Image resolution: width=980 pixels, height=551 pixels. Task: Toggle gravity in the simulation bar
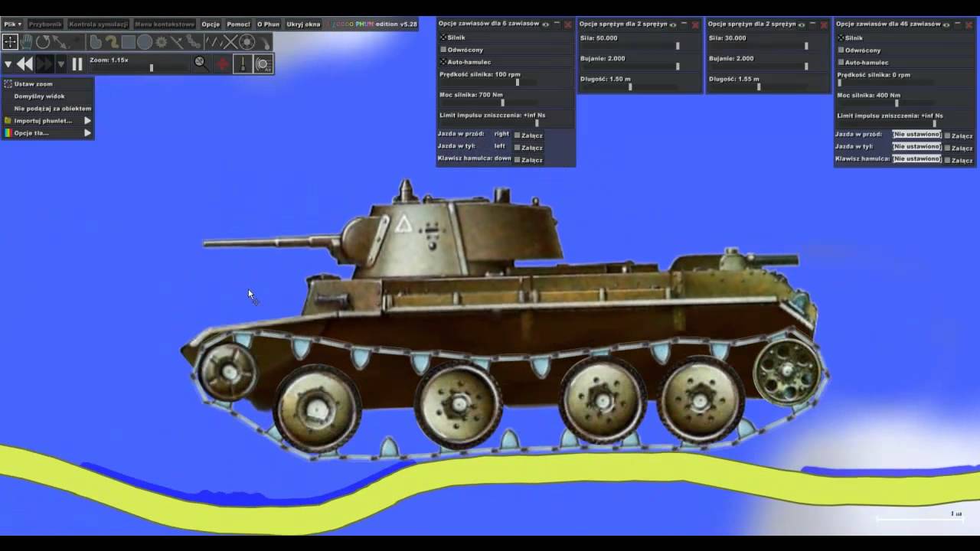coord(243,64)
